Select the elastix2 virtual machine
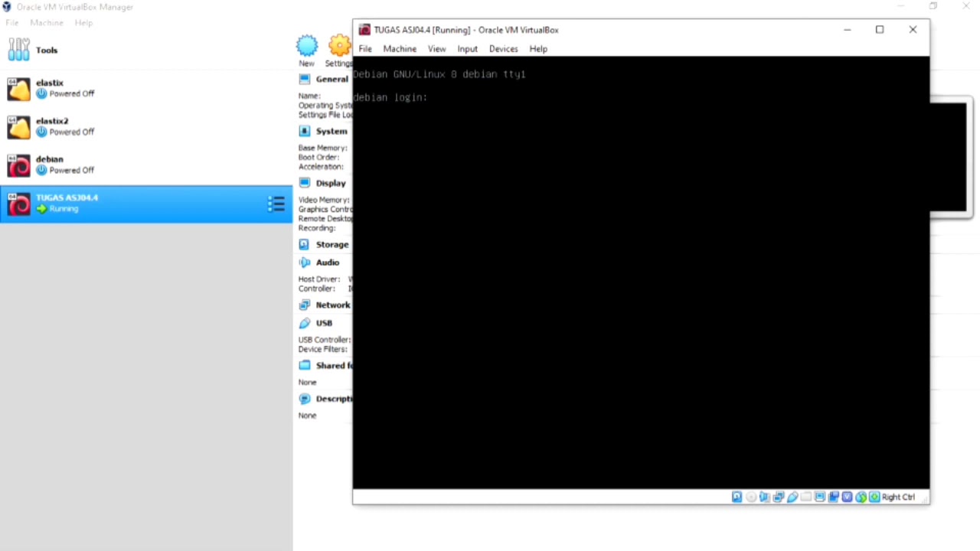980x551 pixels. click(x=145, y=127)
